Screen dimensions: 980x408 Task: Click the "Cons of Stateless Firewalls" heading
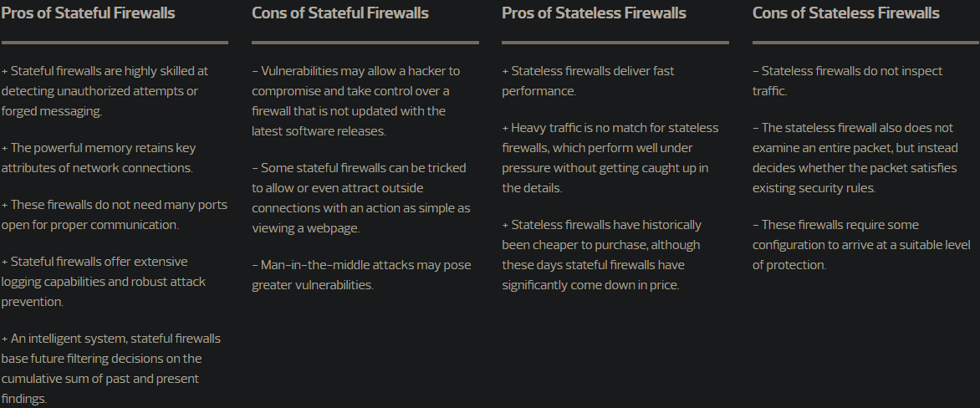tap(845, 13)
